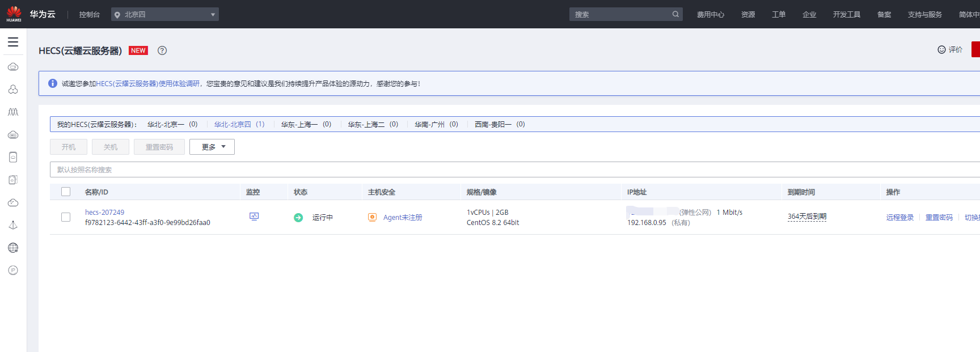
Task: Open the tent-shaped sidebar icon
Action: coord(13,225)
